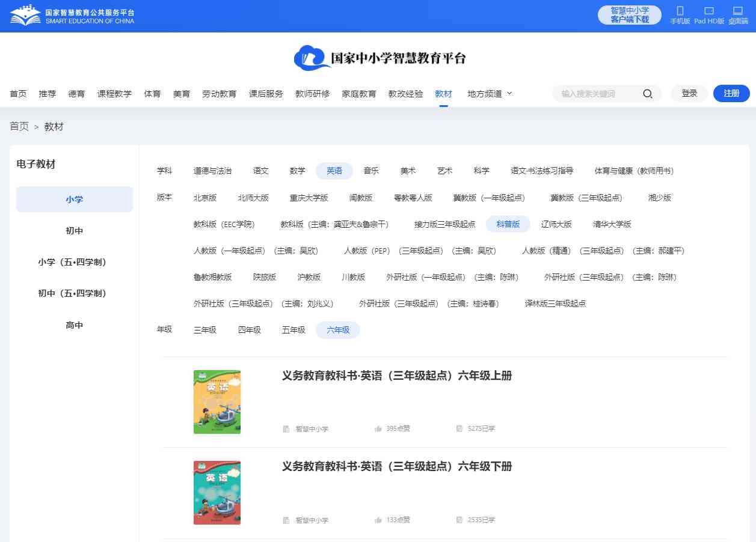Image resolution: width=756 pixels, height=542 pixels.
Task: Filter subject by 语文
Action: pyautogui.click(x=261, y=171)
